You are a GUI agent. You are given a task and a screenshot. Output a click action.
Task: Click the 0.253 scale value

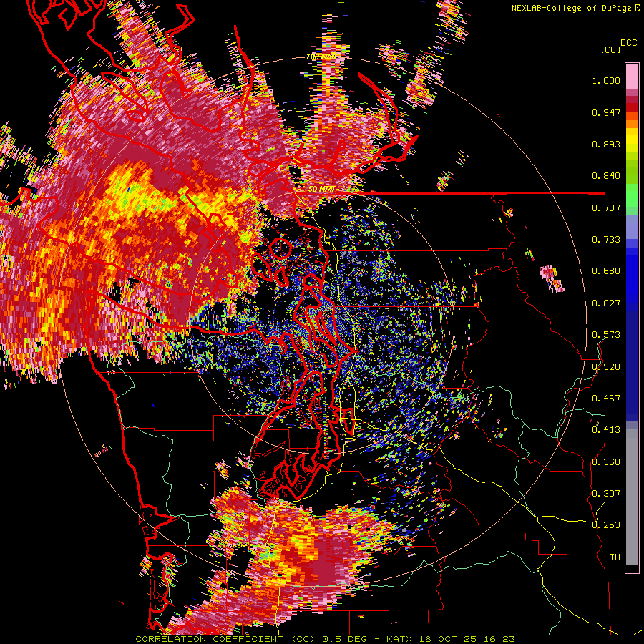(606, 525)
